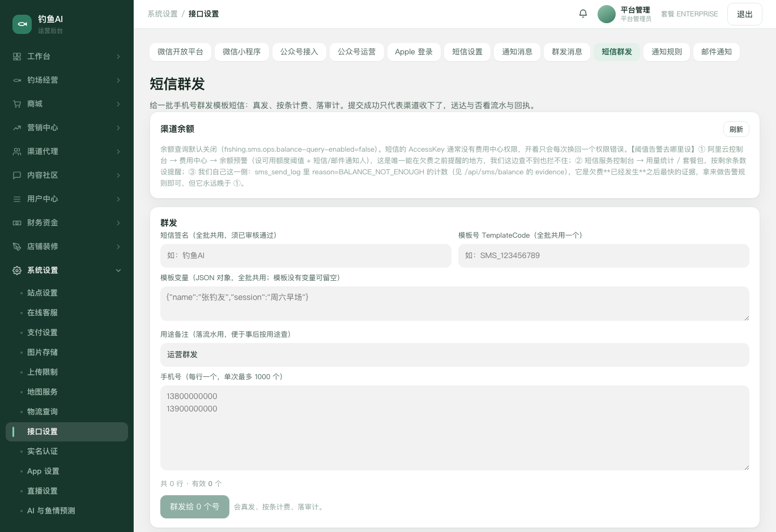Open 在线客服 in the sidebar

pyautogui.click(x=67, y=313)
